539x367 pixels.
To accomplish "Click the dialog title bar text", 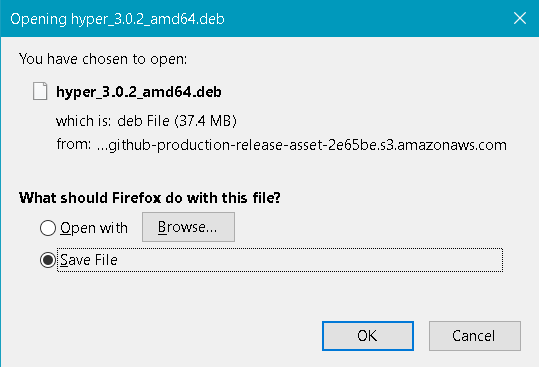I will [x=117, y=19].
